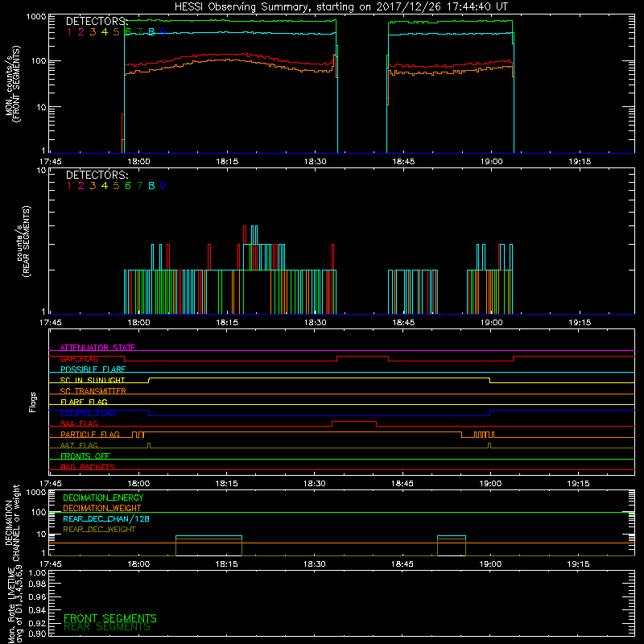Click detector 4 legend number in front segments panel
The image size is (644, 644).
[x=105, y=32]
